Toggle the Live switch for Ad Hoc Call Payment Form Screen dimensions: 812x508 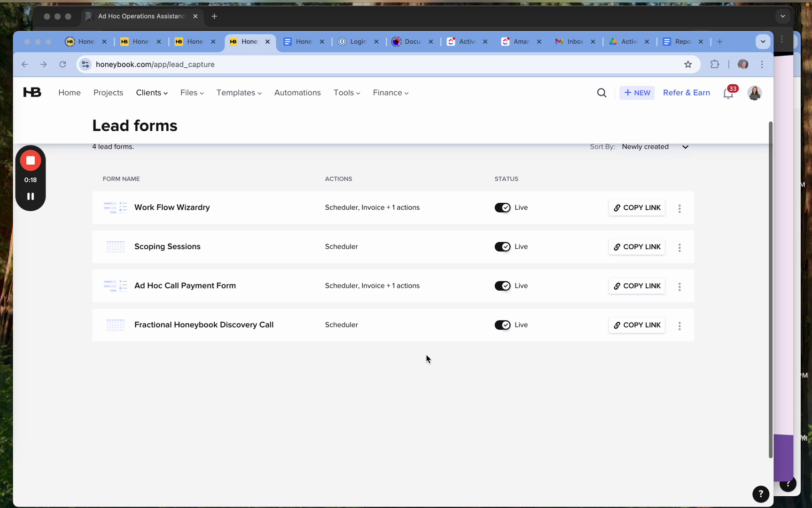tap(502, 286)
